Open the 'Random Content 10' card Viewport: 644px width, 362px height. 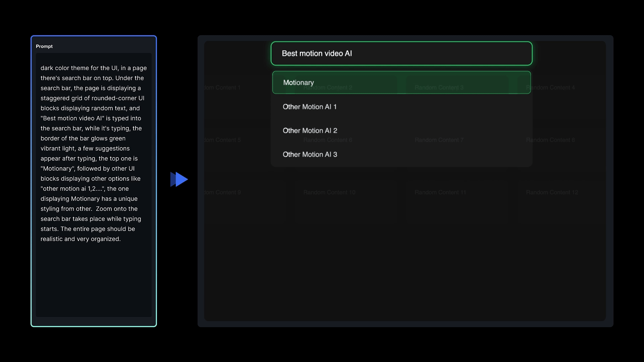tap(329, 192)
